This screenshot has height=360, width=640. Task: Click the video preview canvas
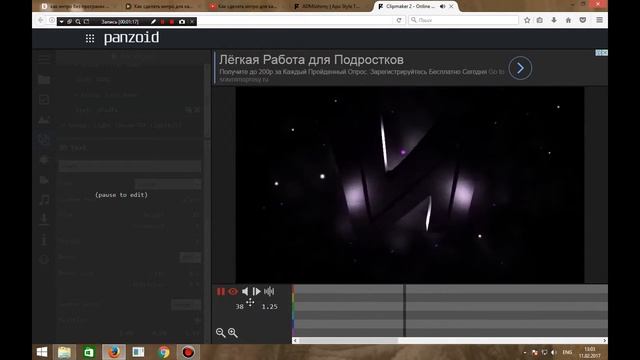(x=410, y=184)
